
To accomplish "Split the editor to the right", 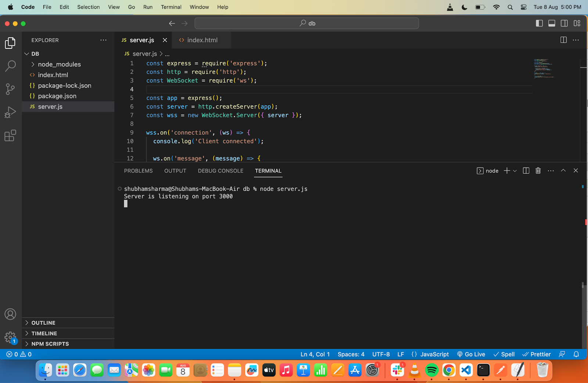I will [563, 40].
